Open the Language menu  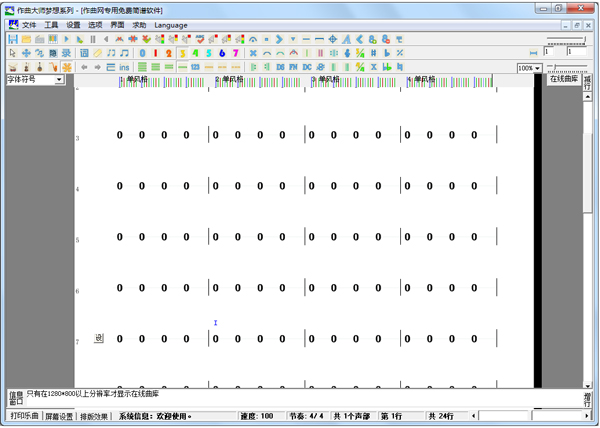click(x=171, y=25)
